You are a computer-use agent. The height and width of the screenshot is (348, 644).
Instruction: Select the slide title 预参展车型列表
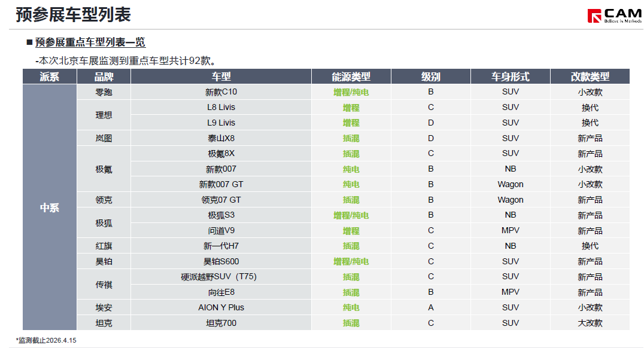[x=73, y=15]
